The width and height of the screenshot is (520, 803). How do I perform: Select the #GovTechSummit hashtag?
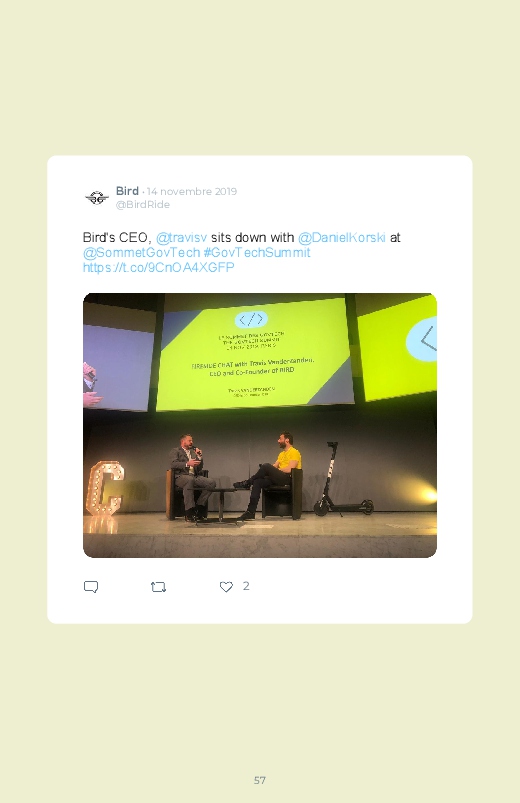[x=257, y=252]
